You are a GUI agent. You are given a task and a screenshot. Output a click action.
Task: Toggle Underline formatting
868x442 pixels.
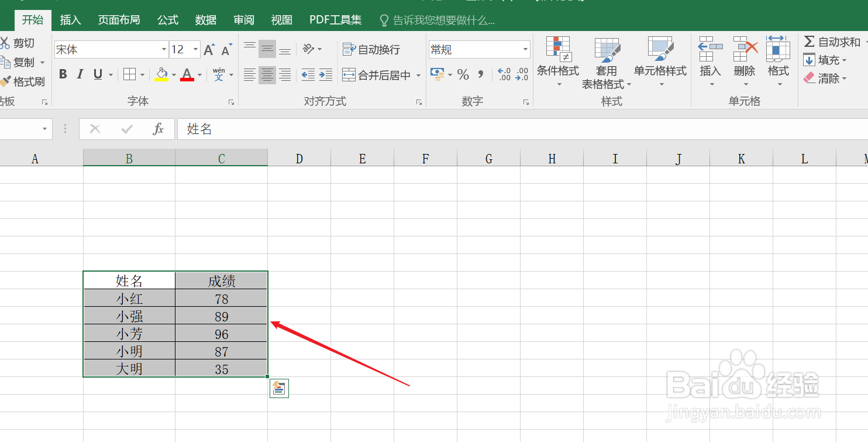coord(98,74)
